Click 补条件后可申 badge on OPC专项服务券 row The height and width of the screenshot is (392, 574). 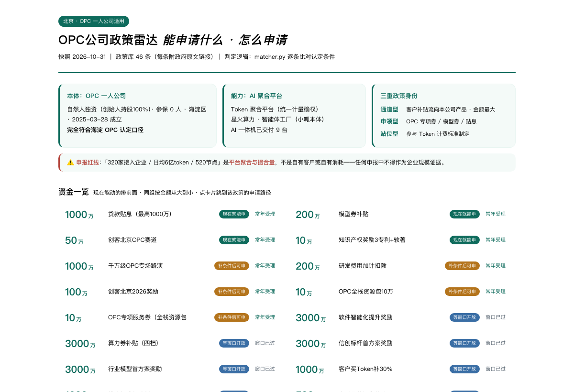[232, 317]
